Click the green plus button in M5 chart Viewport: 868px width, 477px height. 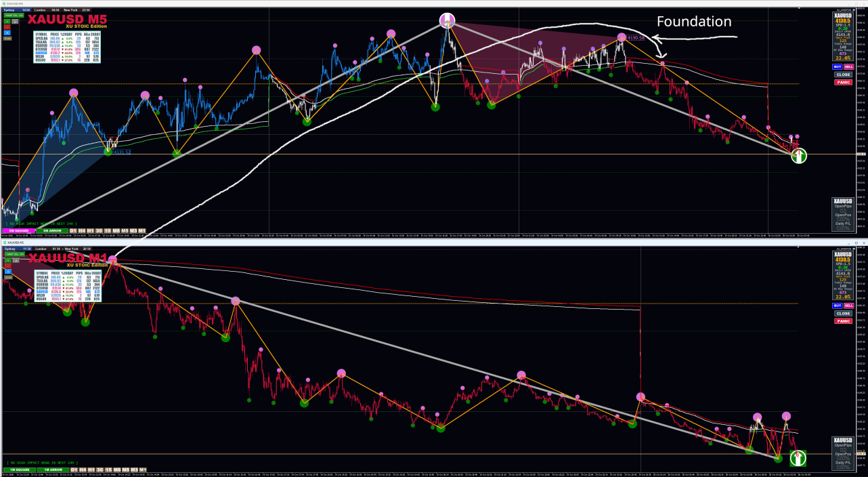pos(7,22)
